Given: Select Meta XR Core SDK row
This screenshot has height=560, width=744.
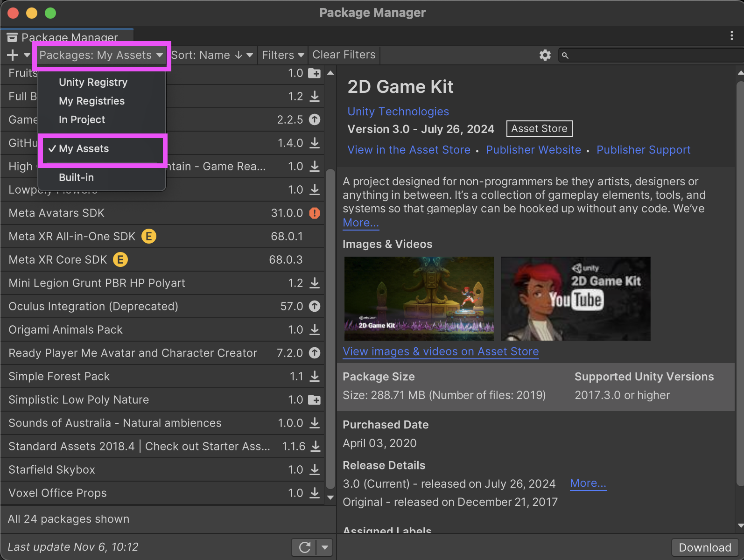Looking at the screenshot, I should point(162,259).
